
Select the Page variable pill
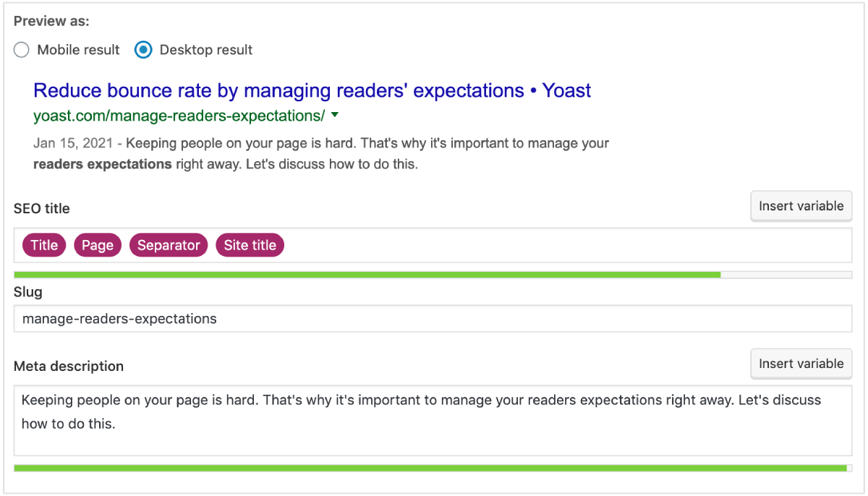pyautogui.click(x=97, y=245)
